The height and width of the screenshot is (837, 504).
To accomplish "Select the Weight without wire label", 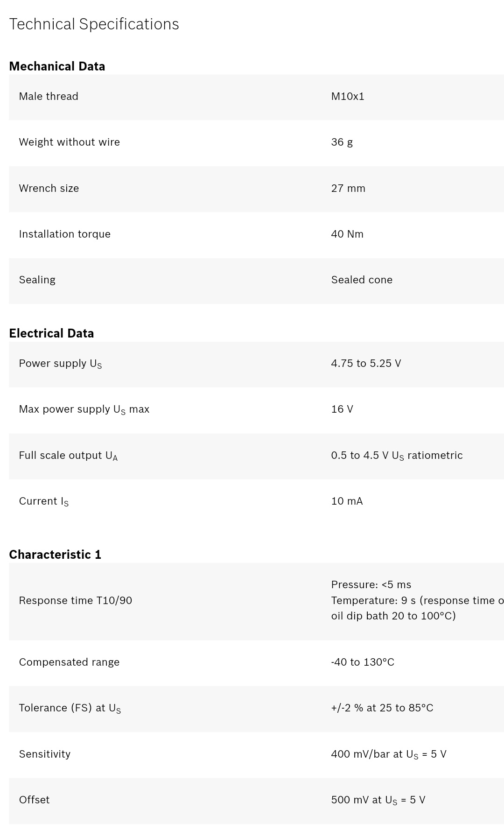I will 69,142.
